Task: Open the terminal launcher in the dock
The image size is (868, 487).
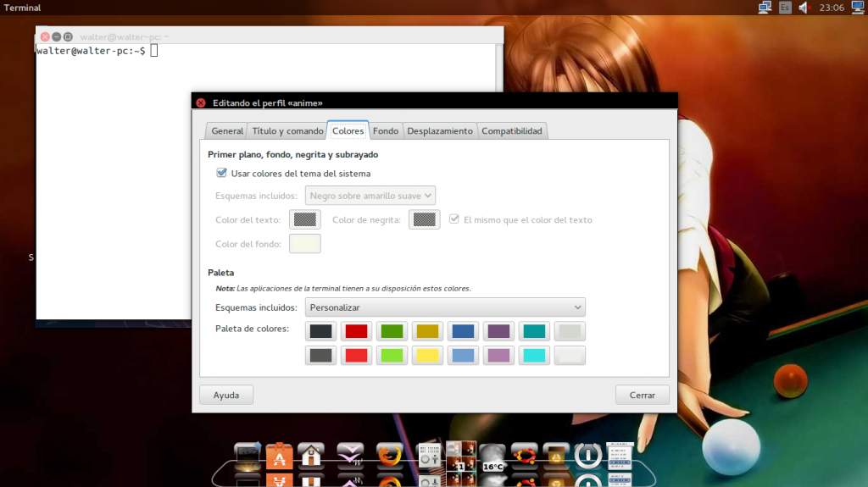Action: pyautogui.click(x=247, y=456)
